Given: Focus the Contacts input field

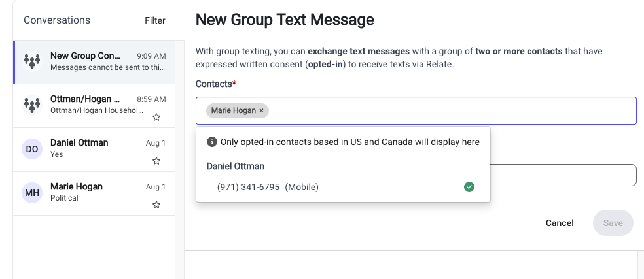Looking at the screenshot, I should (x=416, y=111).
